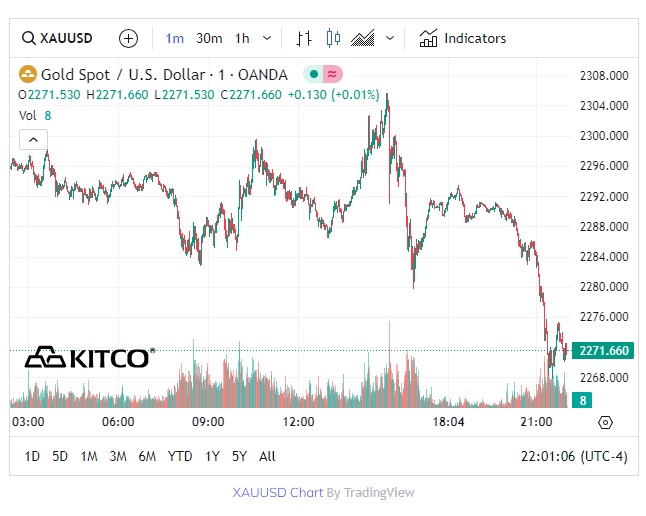Expand the chart style dropdown arrow
The height and width of the screenshot is (516, 646).
click(390, 38)
